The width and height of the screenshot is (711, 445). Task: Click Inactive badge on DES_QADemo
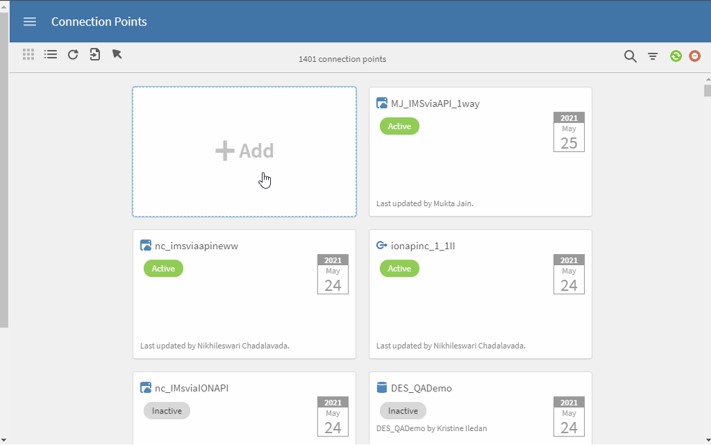tap(403, 411)
